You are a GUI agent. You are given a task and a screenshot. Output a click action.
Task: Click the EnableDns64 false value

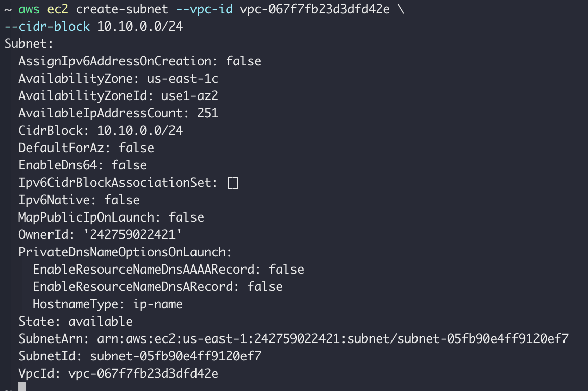[x=129, y=165]
